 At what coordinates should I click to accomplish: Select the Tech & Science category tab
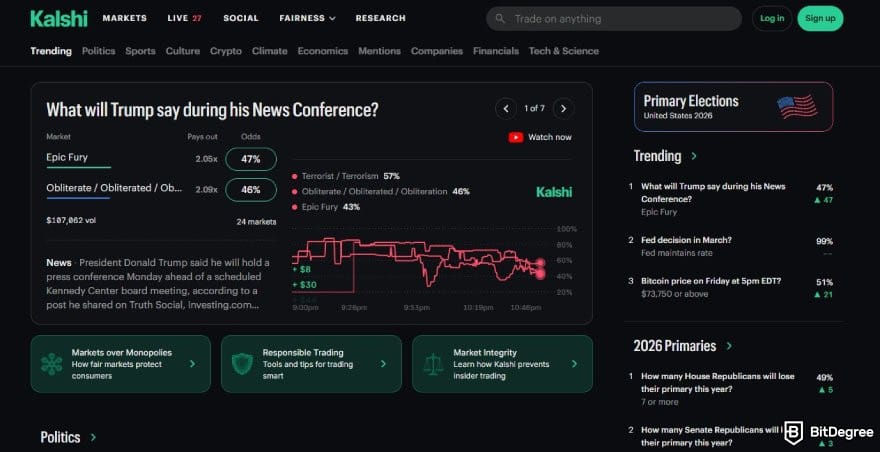pos(563,51)
